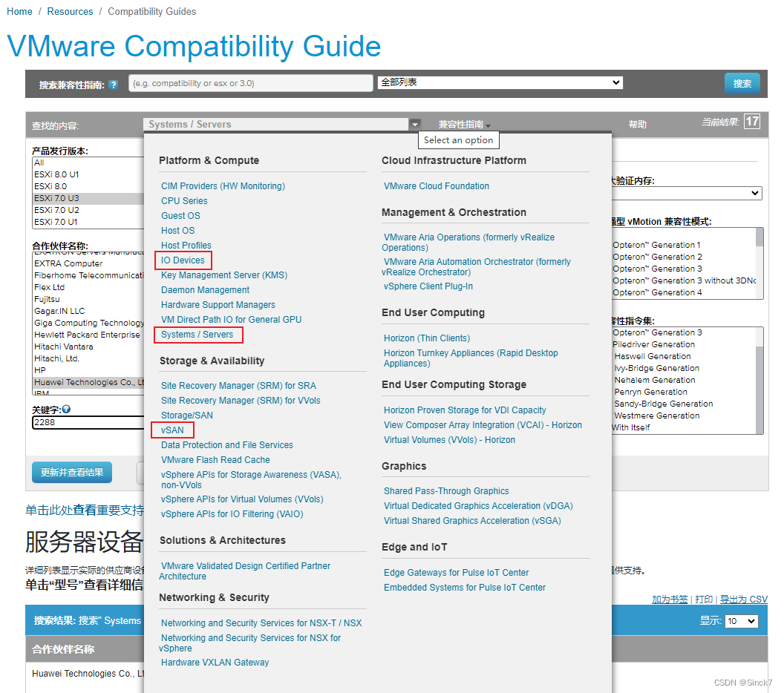The width and height of the screenshot is (784, 693).
Task: Select Virtual Volumes (VVols) - Horizon
Action: click(x=449, y=440)
